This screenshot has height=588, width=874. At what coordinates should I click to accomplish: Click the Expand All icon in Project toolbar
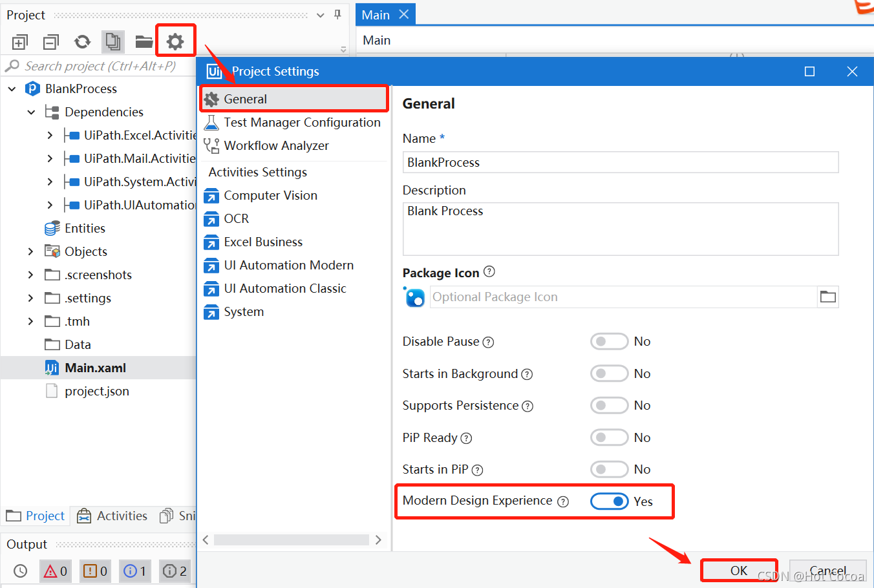click(x=20, y=43)
